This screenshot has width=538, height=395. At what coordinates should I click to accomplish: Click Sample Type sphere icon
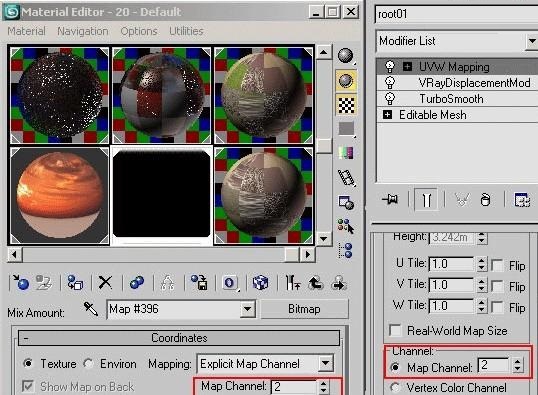click(346, 56)
